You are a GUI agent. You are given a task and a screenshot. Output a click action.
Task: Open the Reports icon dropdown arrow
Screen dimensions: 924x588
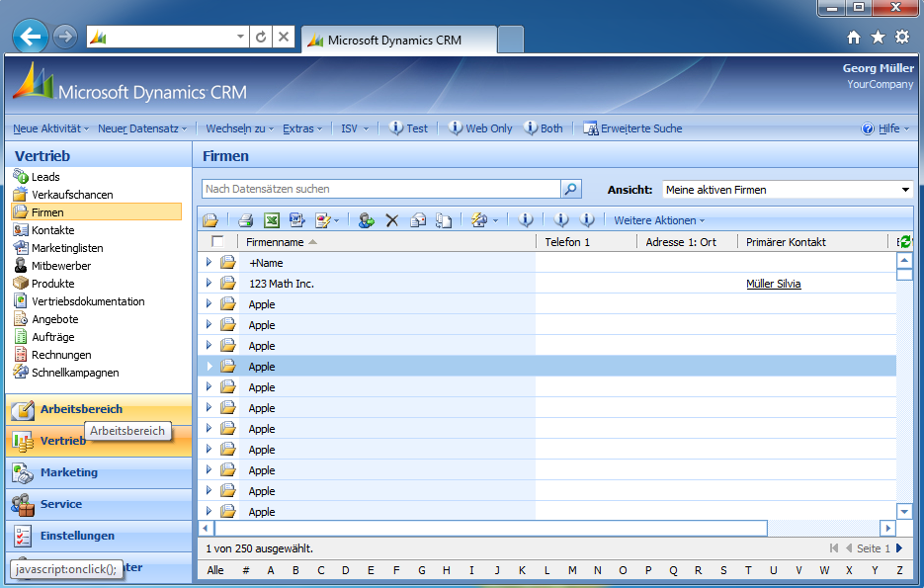click(x=336, y=221)
